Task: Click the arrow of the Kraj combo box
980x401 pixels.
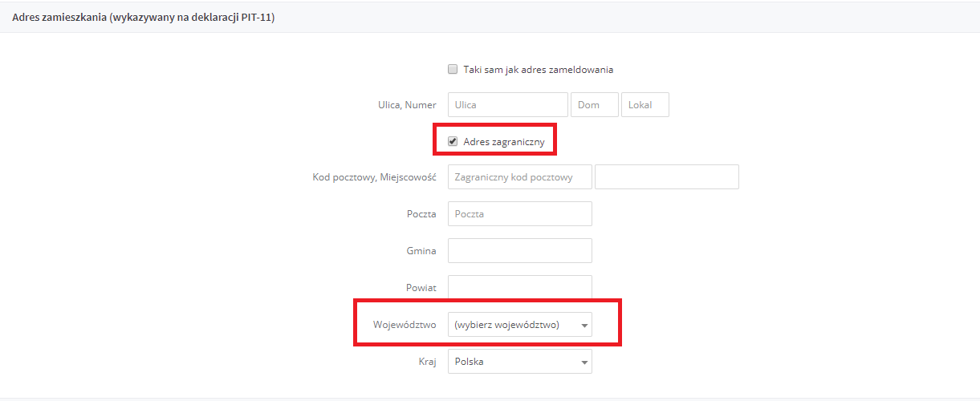Action: tap(585, 363)
